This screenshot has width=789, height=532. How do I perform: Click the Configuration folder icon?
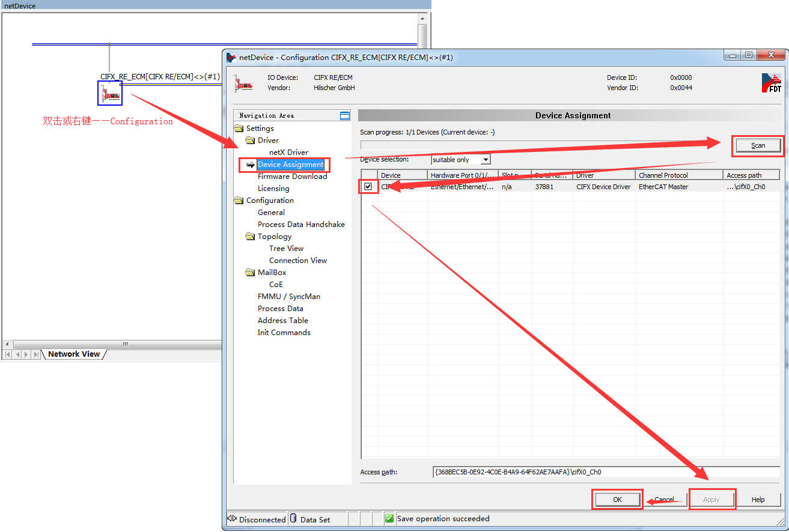[239, 200]
